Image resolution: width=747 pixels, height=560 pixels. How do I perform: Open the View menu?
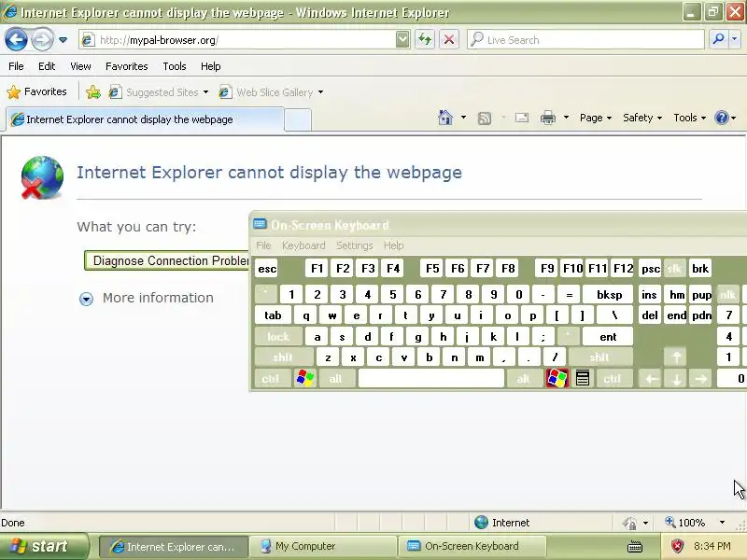[x=80, y=66]
